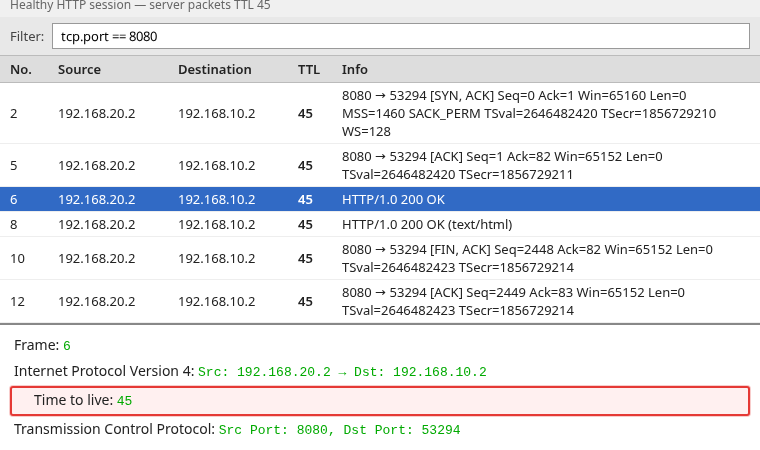This screenshot has width=760, height=450.
Task: Click destination 192.168.10.2 in packet 8 row
Action: (x=217, y=225)
